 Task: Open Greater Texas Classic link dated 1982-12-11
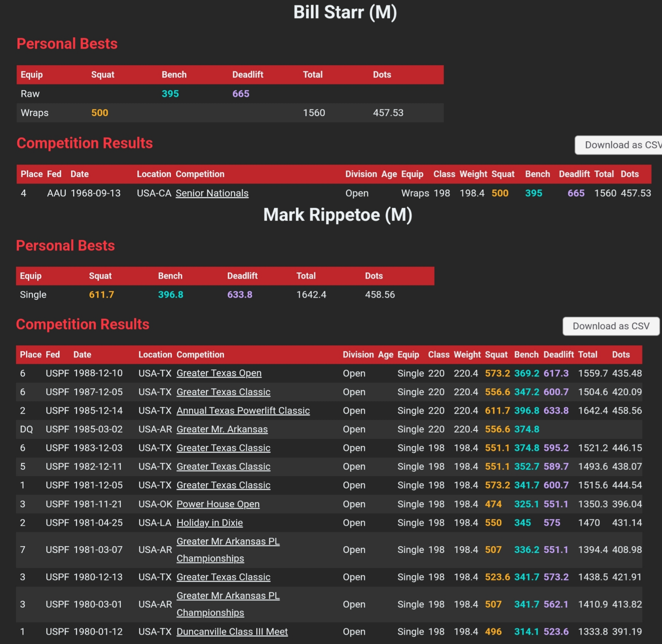point(224,467)
